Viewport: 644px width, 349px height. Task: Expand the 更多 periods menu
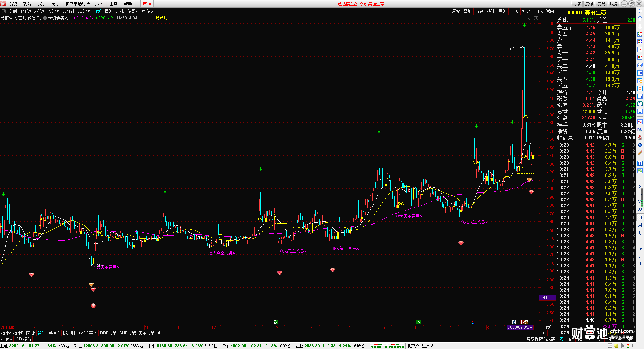coord(147,11)
